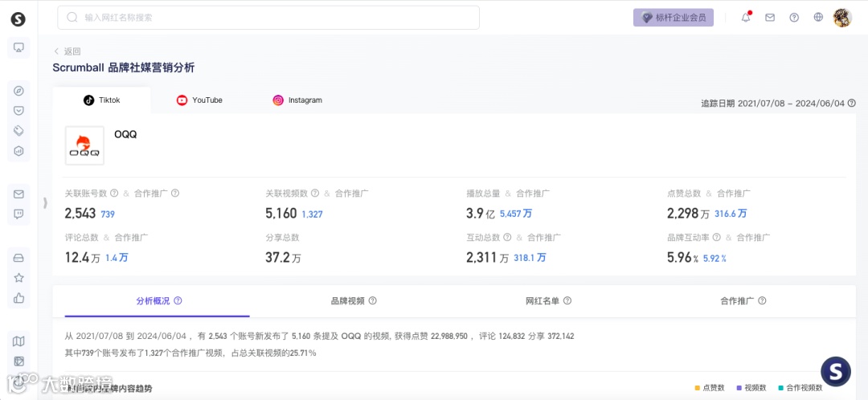Switch to the Tiktok tab
868x400 pixels.
point(101,100)
